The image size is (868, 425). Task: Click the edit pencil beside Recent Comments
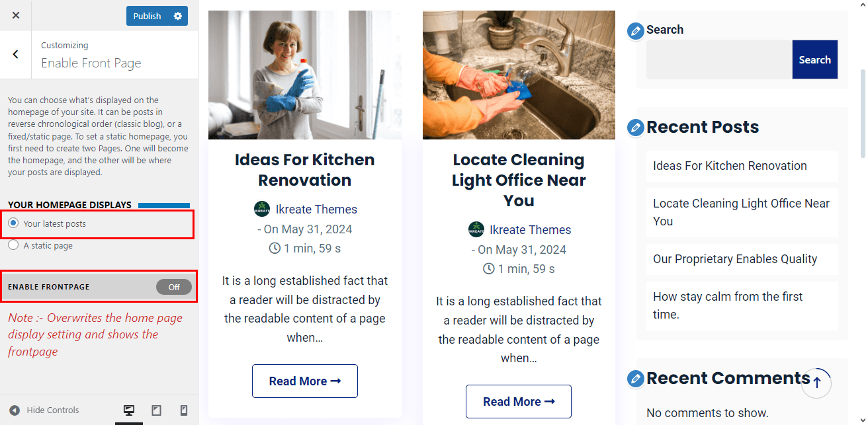635,379
